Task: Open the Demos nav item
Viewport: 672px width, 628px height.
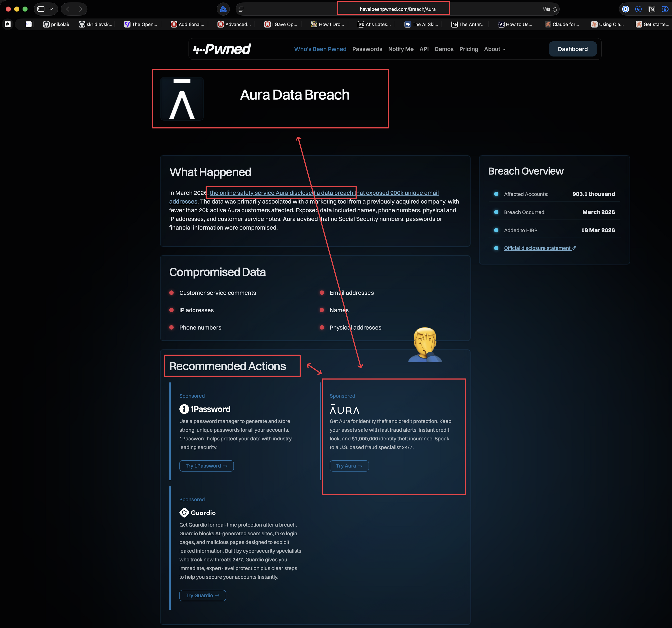Action: tap(444, 49)
